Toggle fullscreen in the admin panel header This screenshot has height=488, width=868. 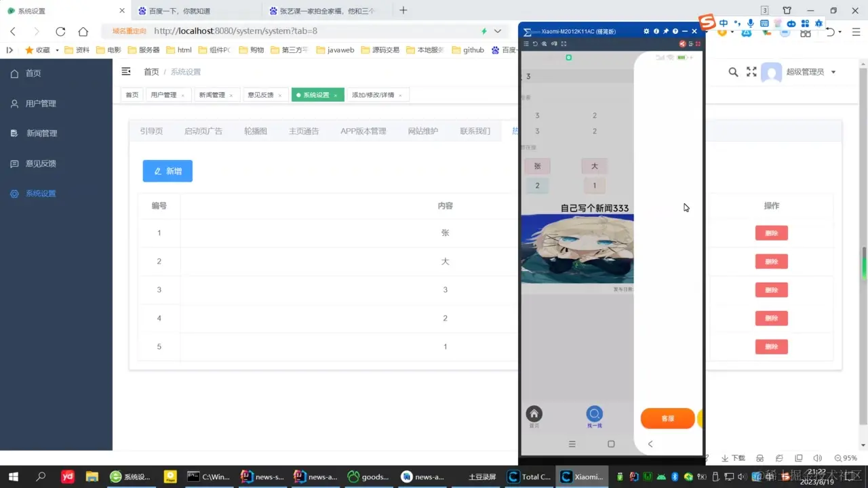(751, 72)
